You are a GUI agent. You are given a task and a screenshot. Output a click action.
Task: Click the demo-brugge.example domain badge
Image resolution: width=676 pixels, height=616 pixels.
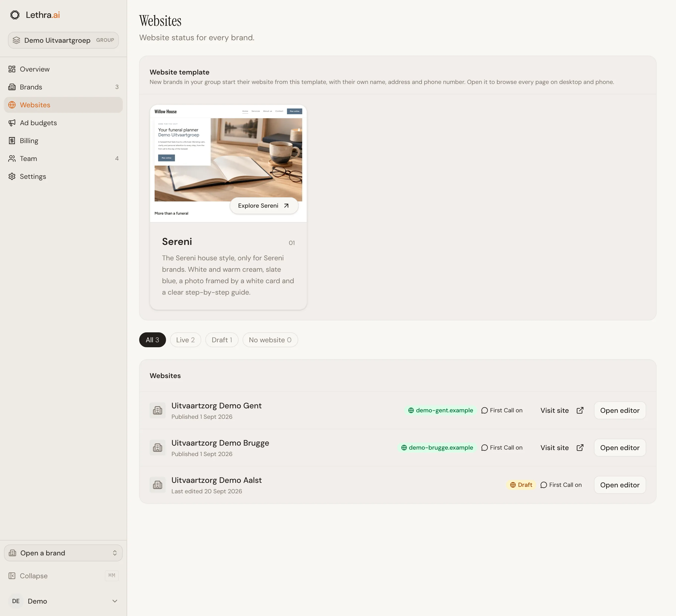(x=437, y=447)
